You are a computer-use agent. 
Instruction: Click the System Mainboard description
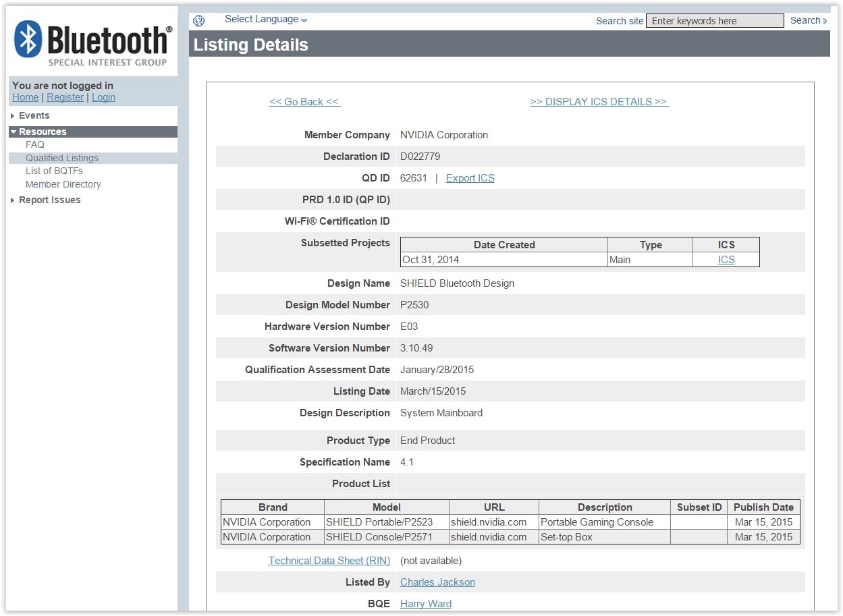pyautogui.click(x=441, y=413)
